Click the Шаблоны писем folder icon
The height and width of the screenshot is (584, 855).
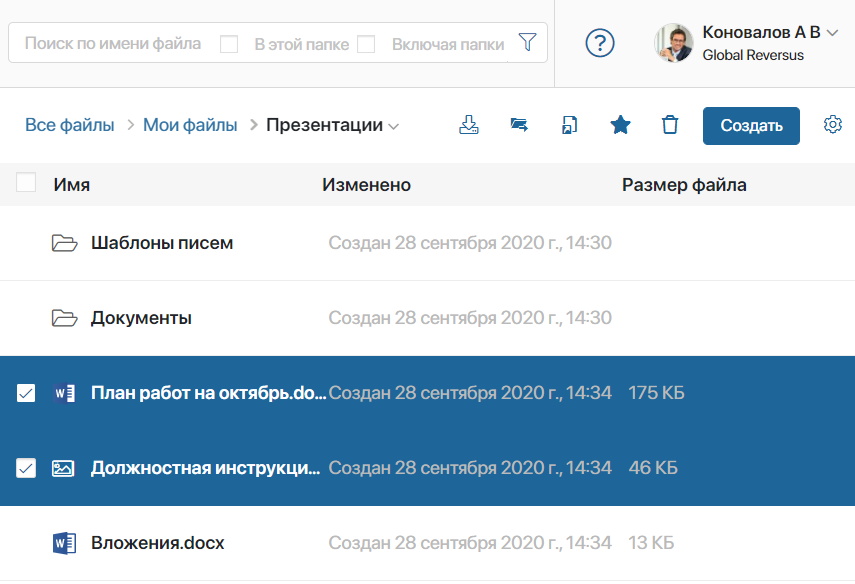click(64, 243)
